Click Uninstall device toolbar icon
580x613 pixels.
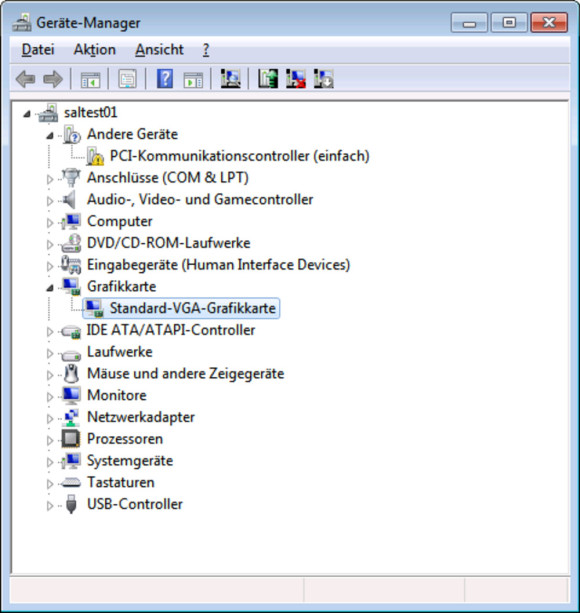tap(324, 79)
